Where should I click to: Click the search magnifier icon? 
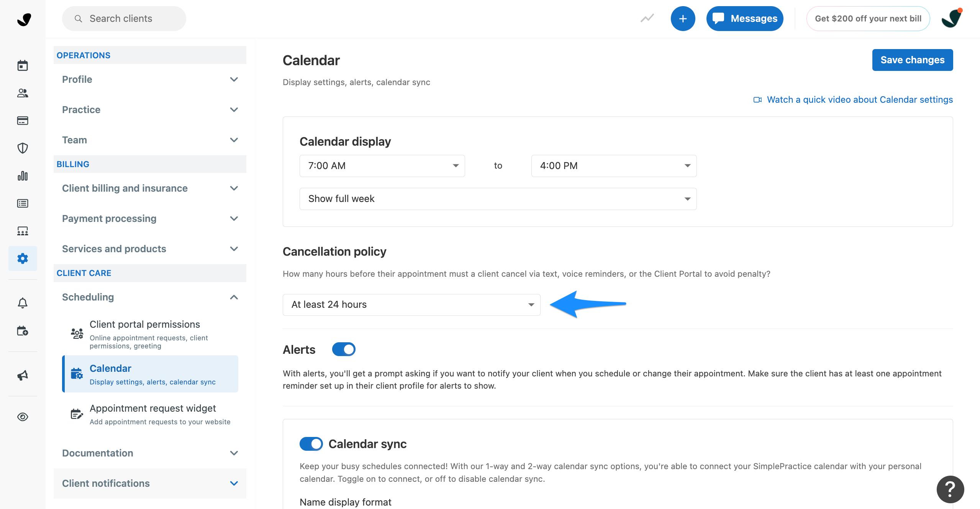78,18
